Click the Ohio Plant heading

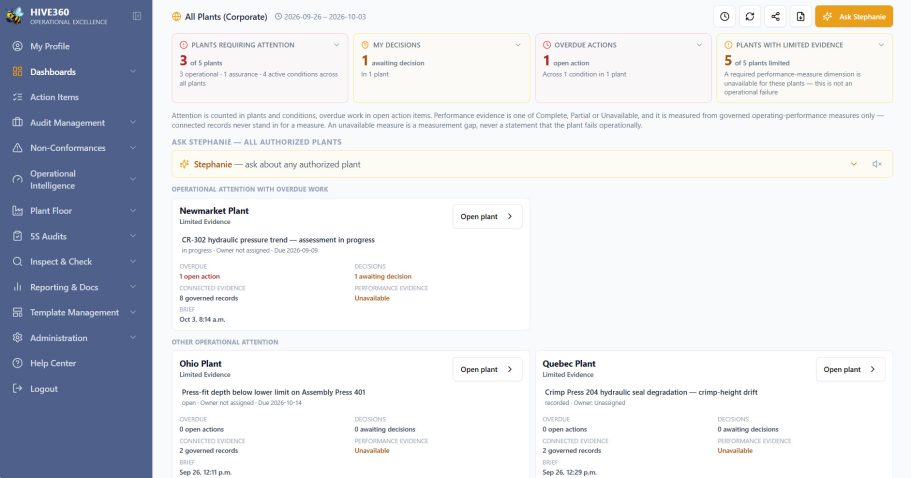200,364
